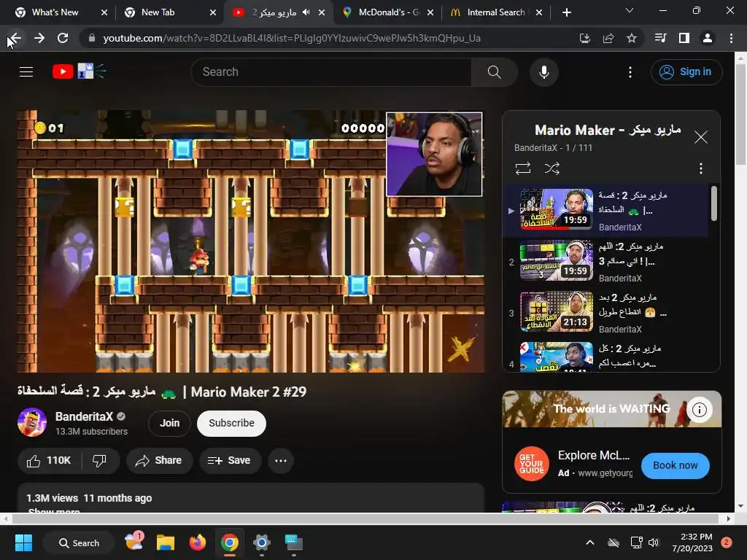Search with your voice microphone

[x=544, y=72]
